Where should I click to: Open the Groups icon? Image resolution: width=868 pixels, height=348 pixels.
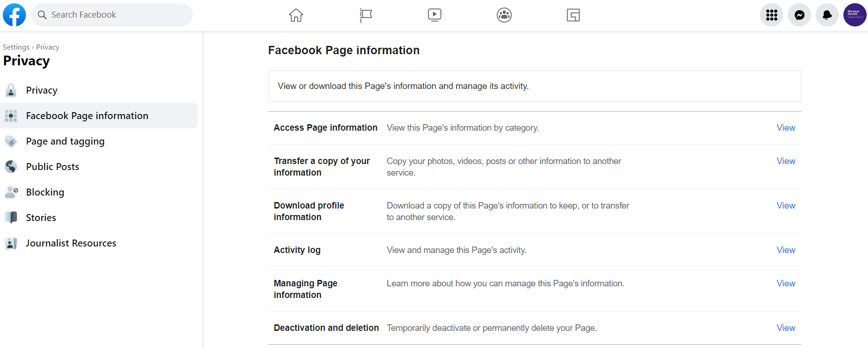[x=504, y=15]
